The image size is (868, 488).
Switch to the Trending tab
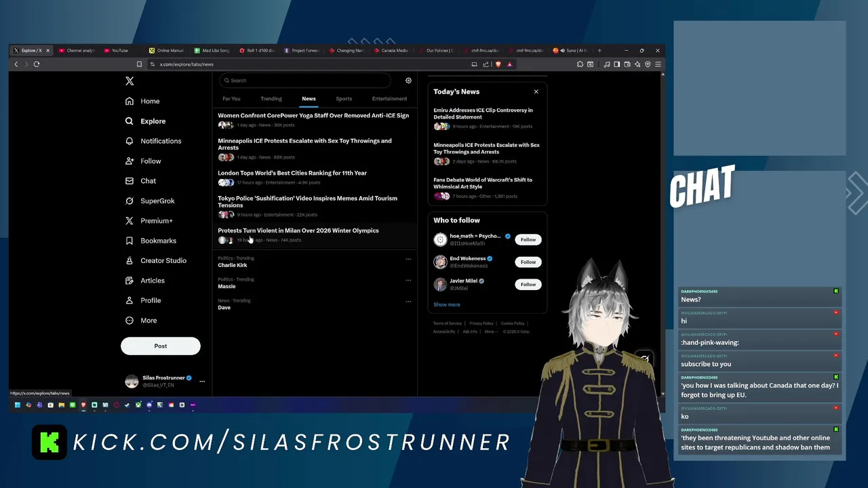pyautogui.click(x=271, y=99)
